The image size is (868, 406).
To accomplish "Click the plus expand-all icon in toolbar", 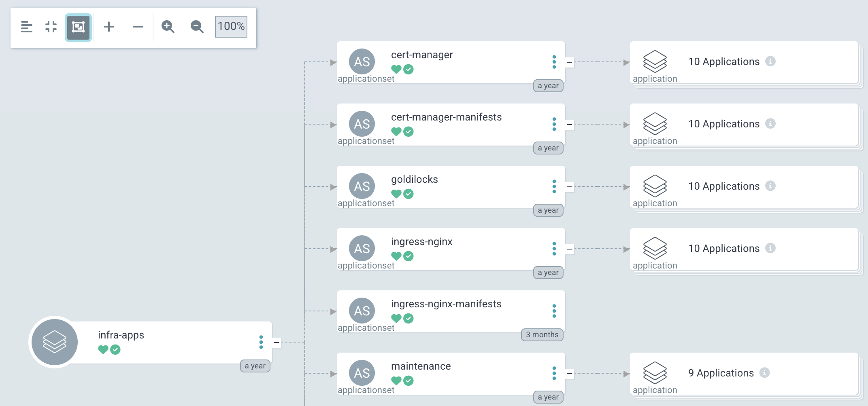I will pyautogui.click(x=109, y=27).
